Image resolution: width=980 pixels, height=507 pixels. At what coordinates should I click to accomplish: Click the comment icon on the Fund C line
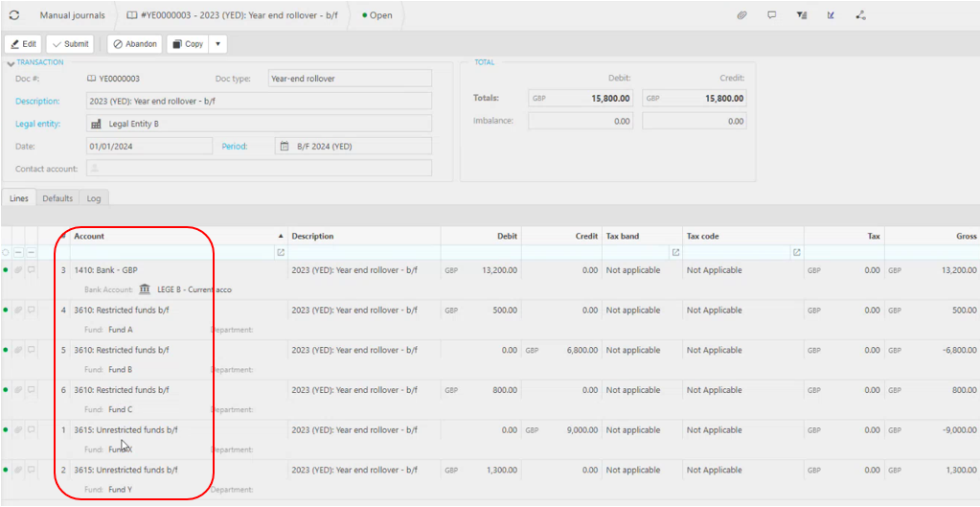[x=32, y=389]
